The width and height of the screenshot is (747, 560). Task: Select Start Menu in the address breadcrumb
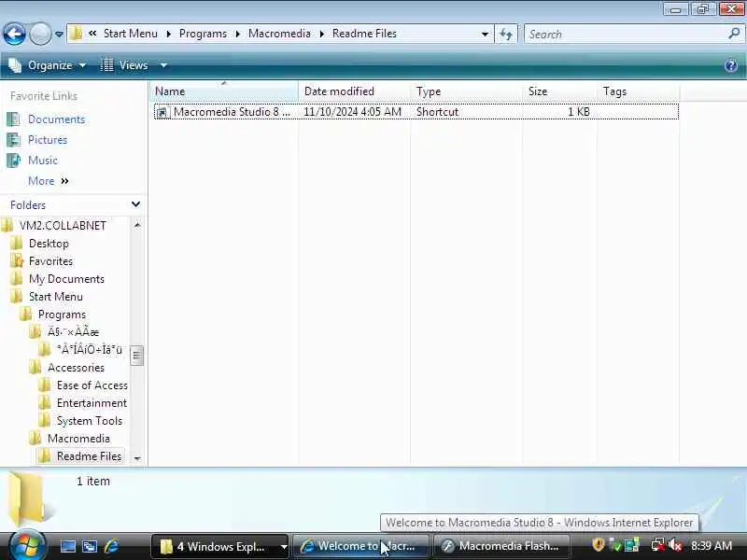(130, 34)
